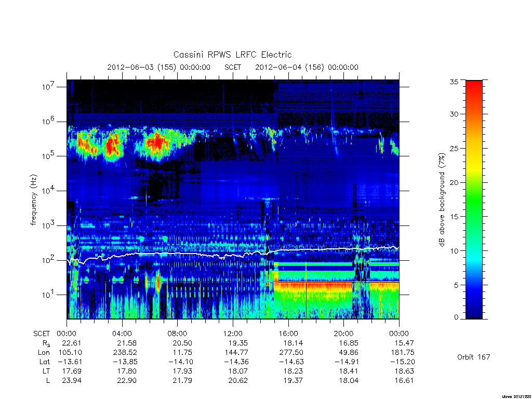The image size is (532, 399).
Task: Click the 'SCET' label between the dates
Action: pyautogui.click(x=233, y=67)
